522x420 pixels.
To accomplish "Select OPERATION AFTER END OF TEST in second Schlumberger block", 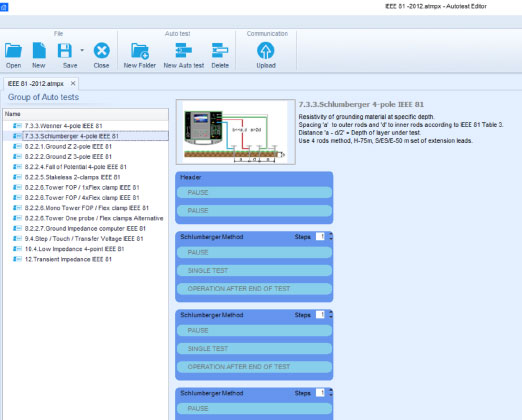I will pos(254,367).
